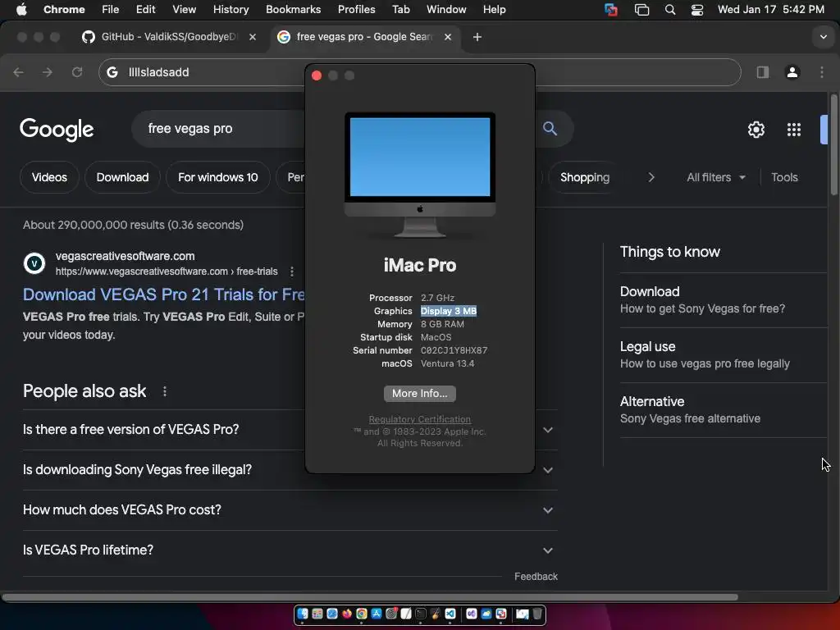
Task: Open the Window menu
Action: (446, 10)
